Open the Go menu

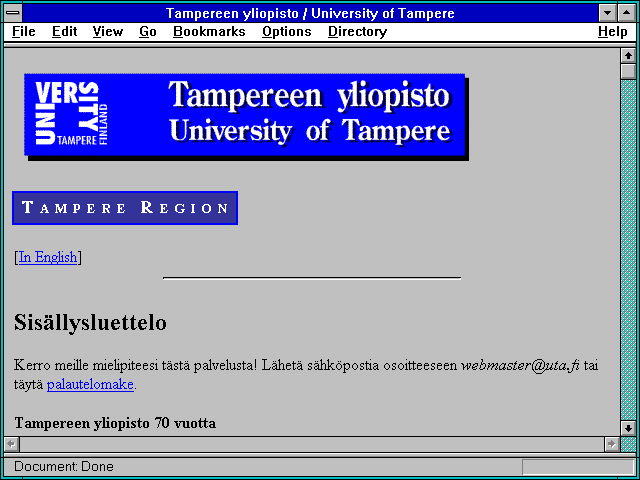pyautogui.click(x=148, y=32)
